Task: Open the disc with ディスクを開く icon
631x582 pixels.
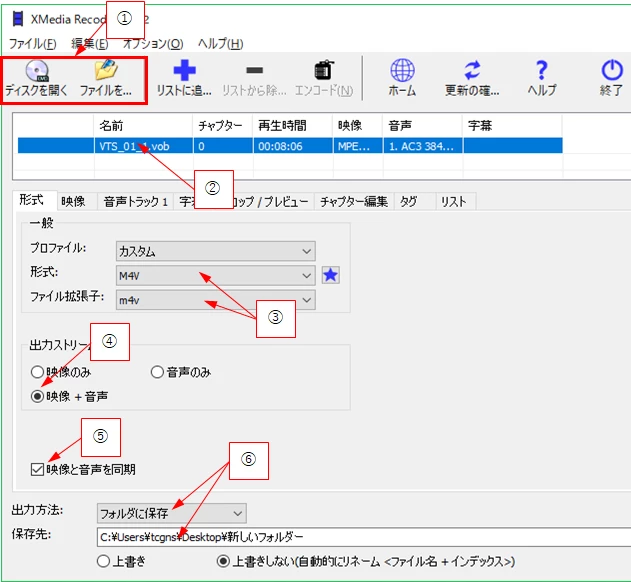Action: (37, 71)
